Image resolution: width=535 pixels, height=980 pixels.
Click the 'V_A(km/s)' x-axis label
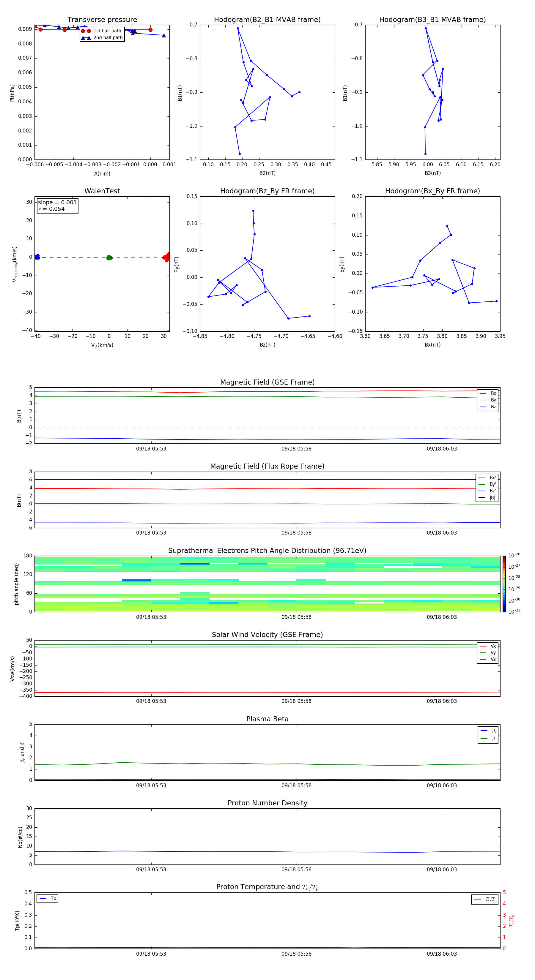102,345
